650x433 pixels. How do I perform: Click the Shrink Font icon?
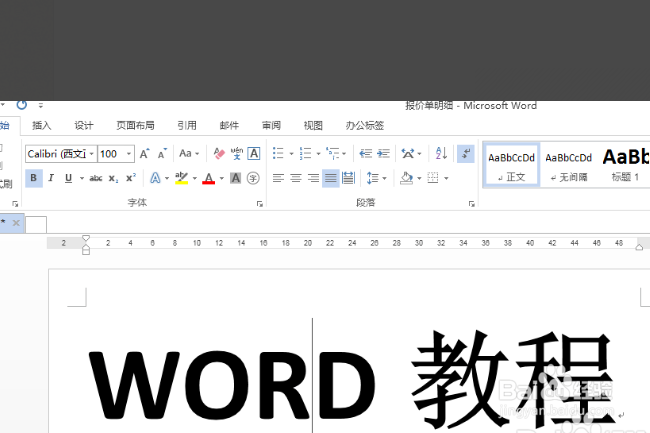[162, 154]
